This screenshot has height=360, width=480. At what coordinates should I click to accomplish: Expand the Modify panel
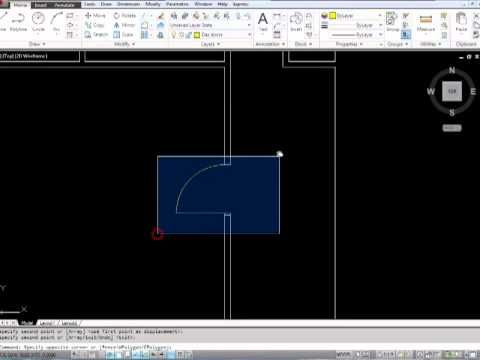click(124, 44)
